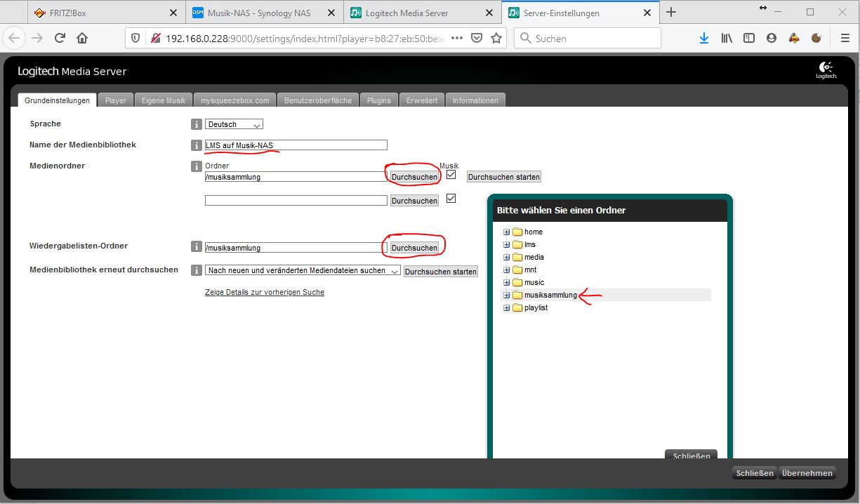Image resolution: width=860 pixels, height=504 pixels.
Task: Open the Erweitert tab
Action: (x=422, y=100)
